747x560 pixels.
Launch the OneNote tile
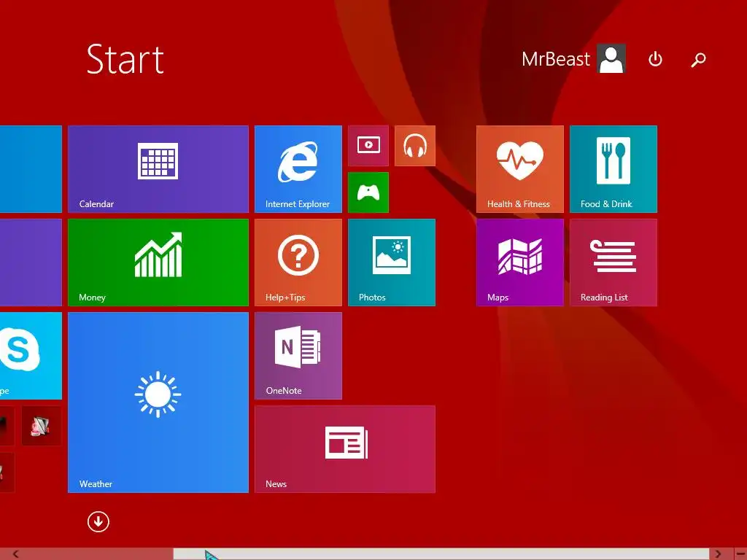pyautogui.click(x=298, y=356)
